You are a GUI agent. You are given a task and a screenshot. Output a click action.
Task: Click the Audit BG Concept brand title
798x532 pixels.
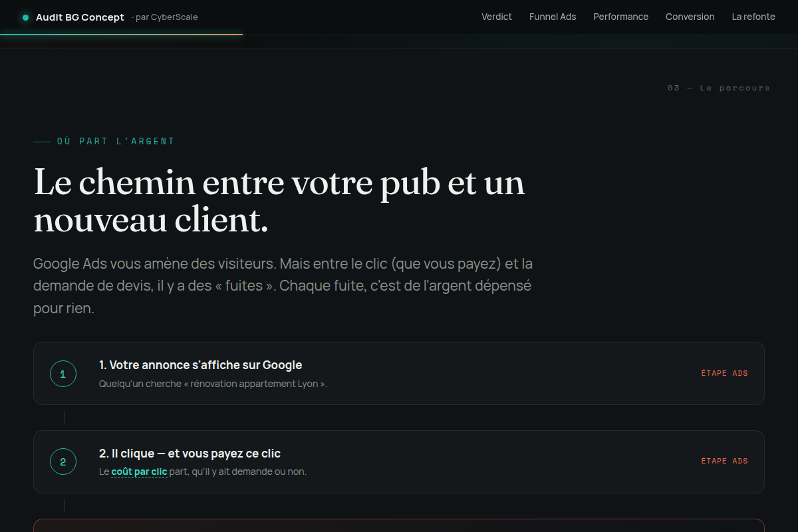[80, 17]
